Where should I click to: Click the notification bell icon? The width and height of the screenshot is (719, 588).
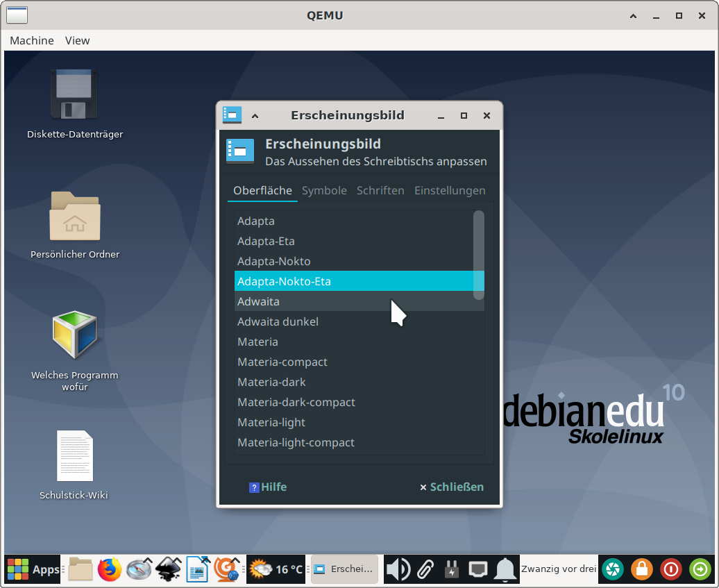[505, 569]
